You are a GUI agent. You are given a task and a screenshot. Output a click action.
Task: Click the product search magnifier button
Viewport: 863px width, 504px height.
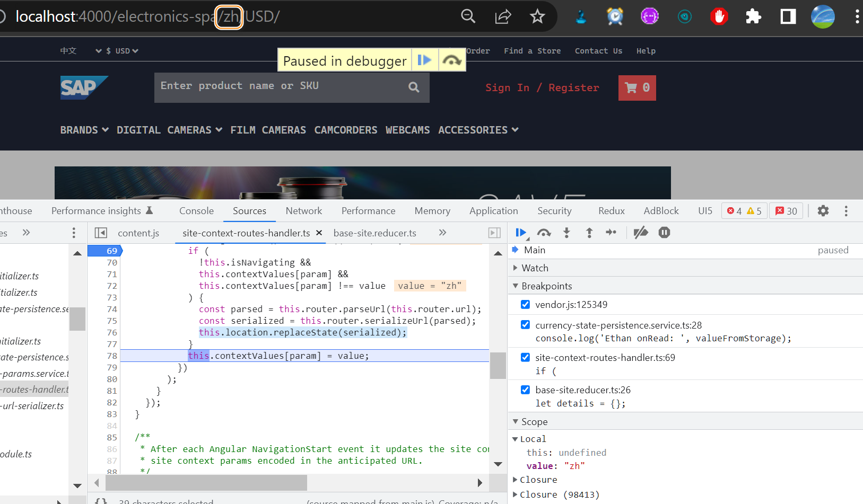tap(414, 87)
